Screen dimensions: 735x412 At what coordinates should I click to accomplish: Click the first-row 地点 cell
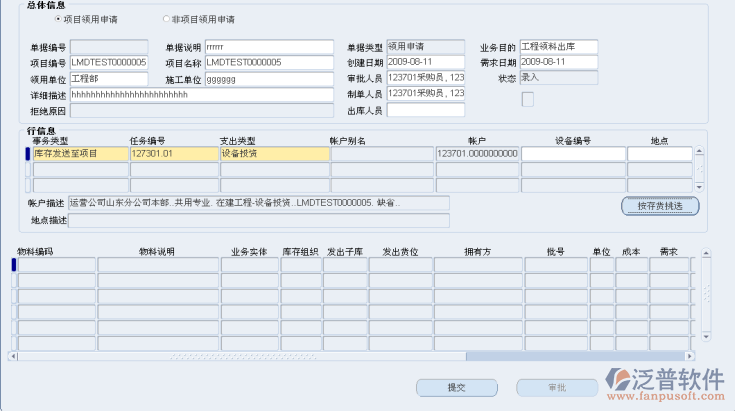660,154
